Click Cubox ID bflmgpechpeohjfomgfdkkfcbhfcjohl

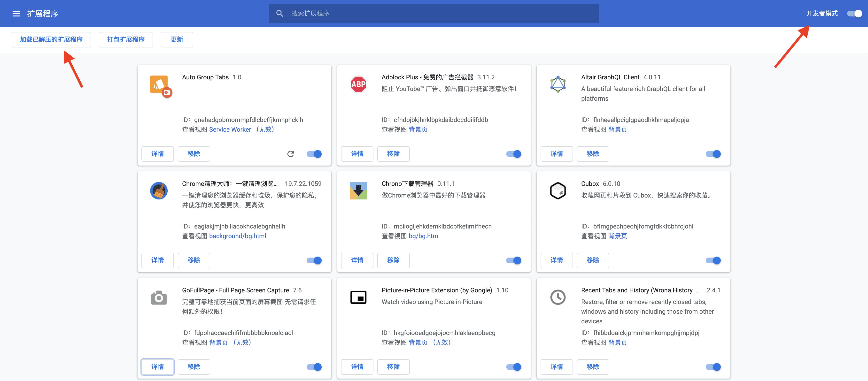coord(643,226)
